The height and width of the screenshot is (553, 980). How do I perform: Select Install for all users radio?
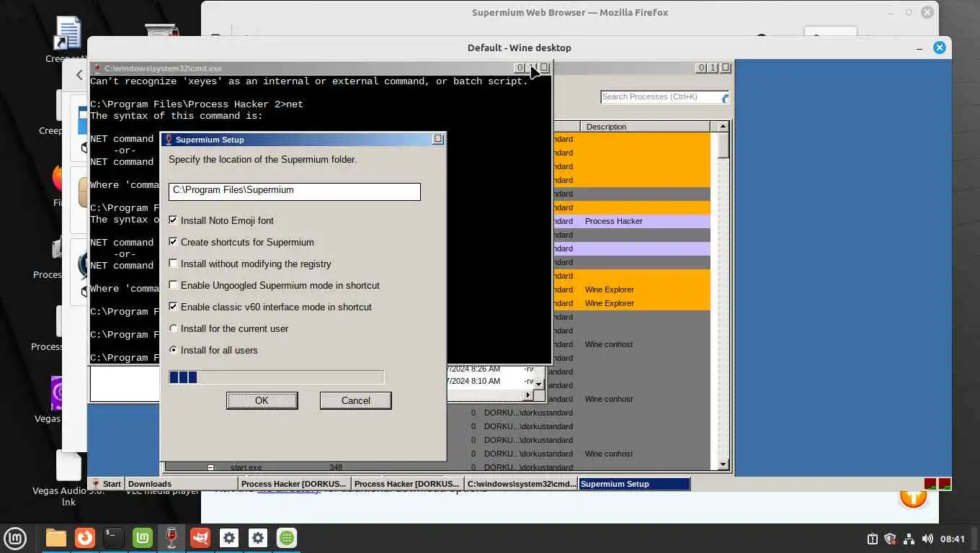pyautogui.click(x=173, y=350)
